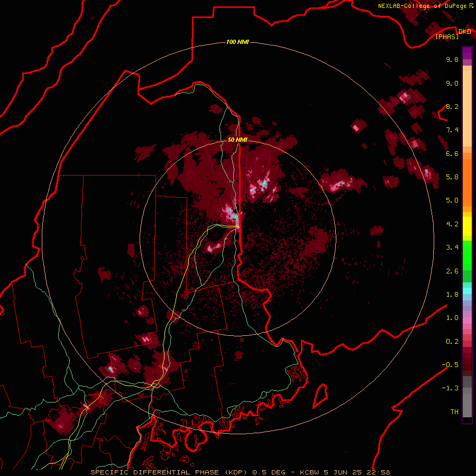The height and width of the screenshot is (476, 476).
Task: Click the TH threshold label on the scale
Action: point(454,412)
